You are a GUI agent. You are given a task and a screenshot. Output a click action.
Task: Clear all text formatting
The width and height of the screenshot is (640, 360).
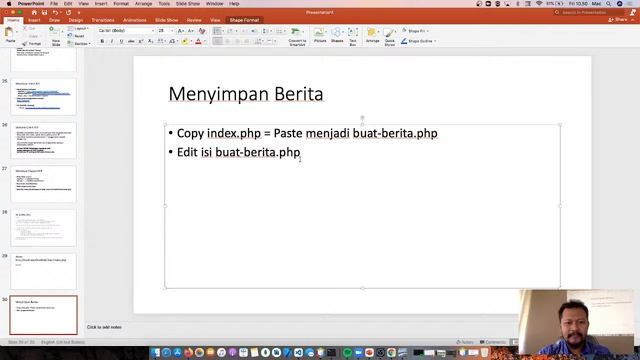pos(202,31)
